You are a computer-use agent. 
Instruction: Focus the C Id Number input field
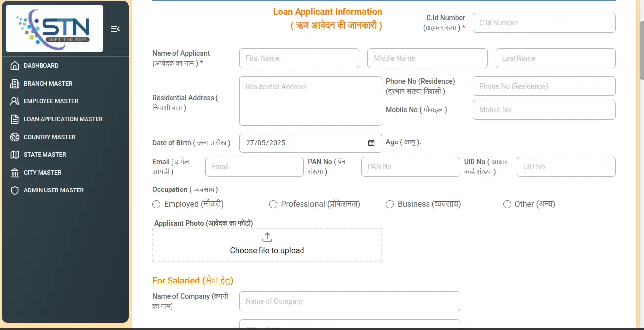click(544, 23)
